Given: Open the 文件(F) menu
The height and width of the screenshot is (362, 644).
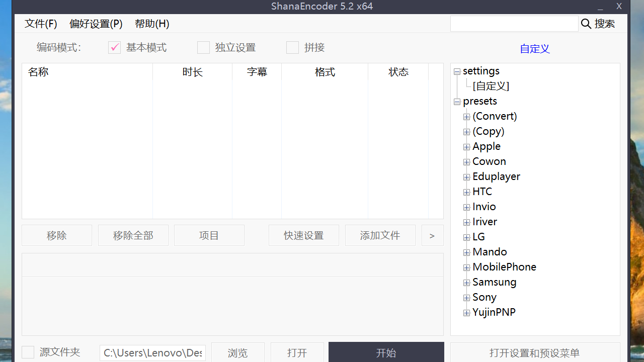Looking at the screenshot, I should [41, 24].
